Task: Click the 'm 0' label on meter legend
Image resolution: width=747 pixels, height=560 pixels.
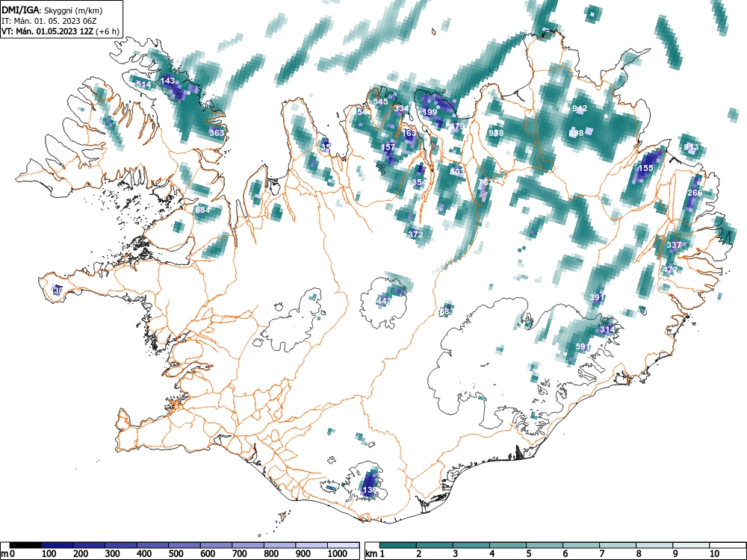Action: (8, 553)
